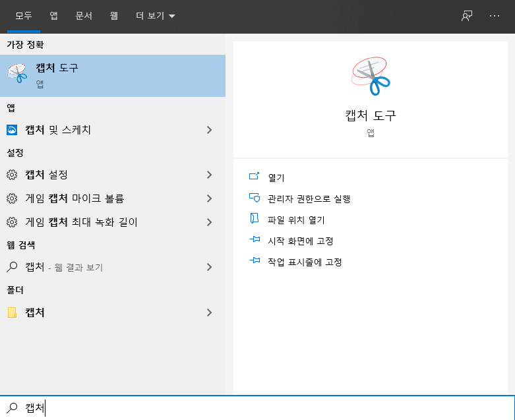Click the large 캡처 도구 scissors icon in preview pane
The height and width of the screenshot is (420, 515).
tap(371, 76)
